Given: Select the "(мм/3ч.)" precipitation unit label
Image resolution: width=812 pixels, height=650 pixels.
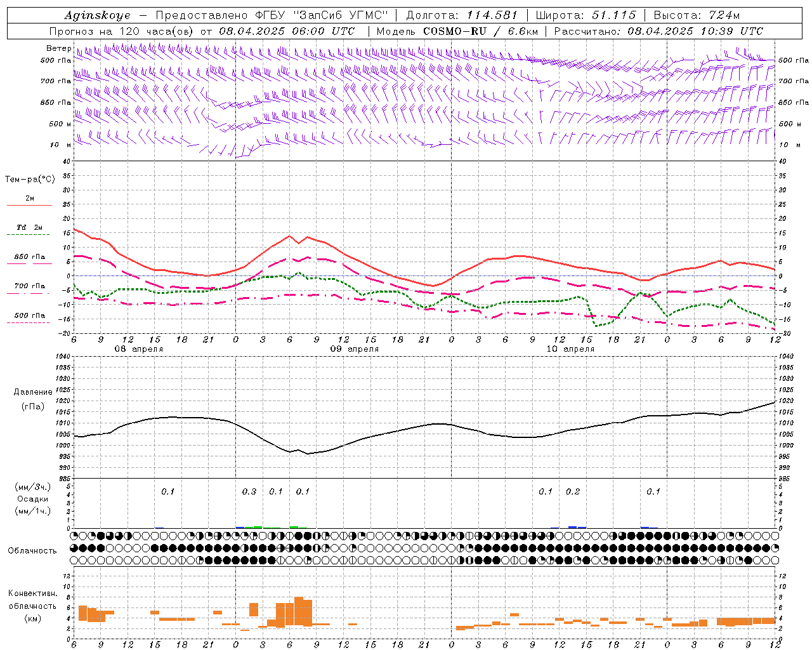Looking at the screenshot, I should [x=33, y=487].
